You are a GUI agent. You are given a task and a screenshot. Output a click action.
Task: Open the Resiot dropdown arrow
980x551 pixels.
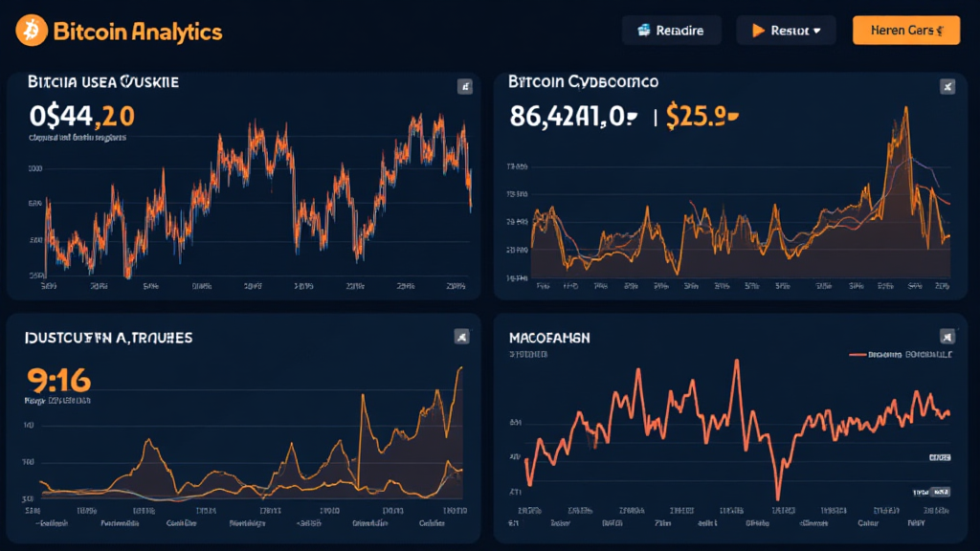click(x=816, y=31)
